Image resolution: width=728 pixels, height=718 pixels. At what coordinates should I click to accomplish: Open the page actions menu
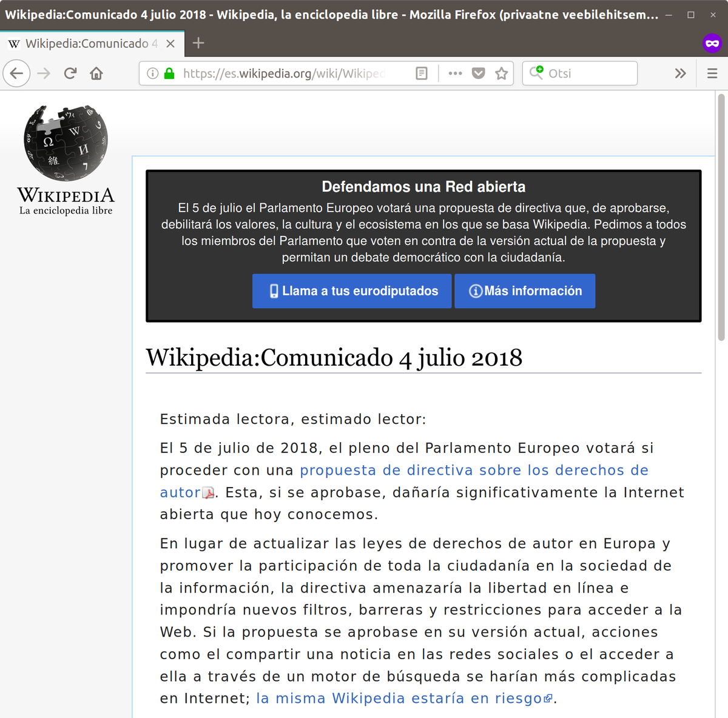click(x=454, y=73)
